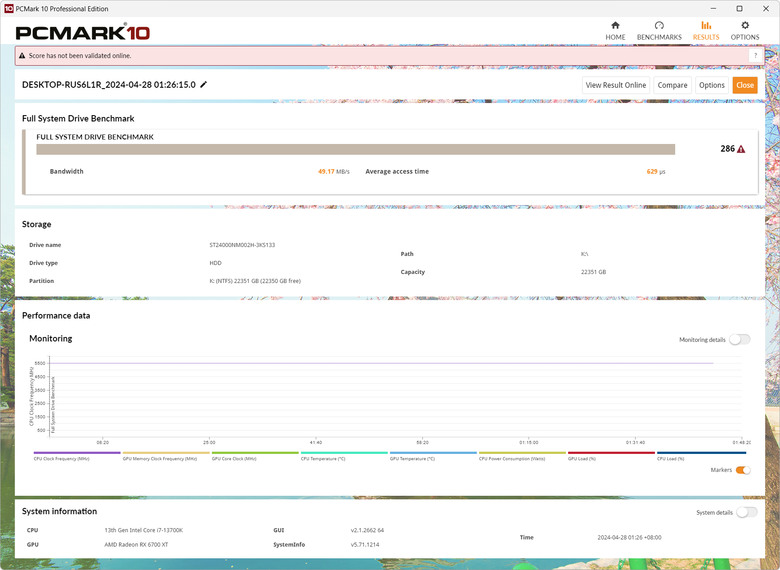780x570 pixels.
Task: Click SystemInfo version v5.71.1214
Action: click(365, 545)
